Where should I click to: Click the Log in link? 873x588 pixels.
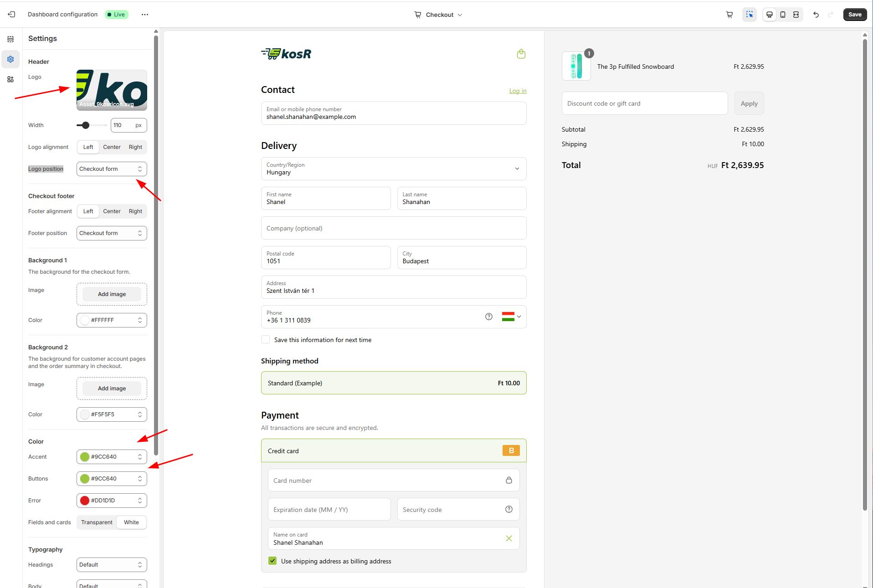pyautogui.click(x=518, y=91)
